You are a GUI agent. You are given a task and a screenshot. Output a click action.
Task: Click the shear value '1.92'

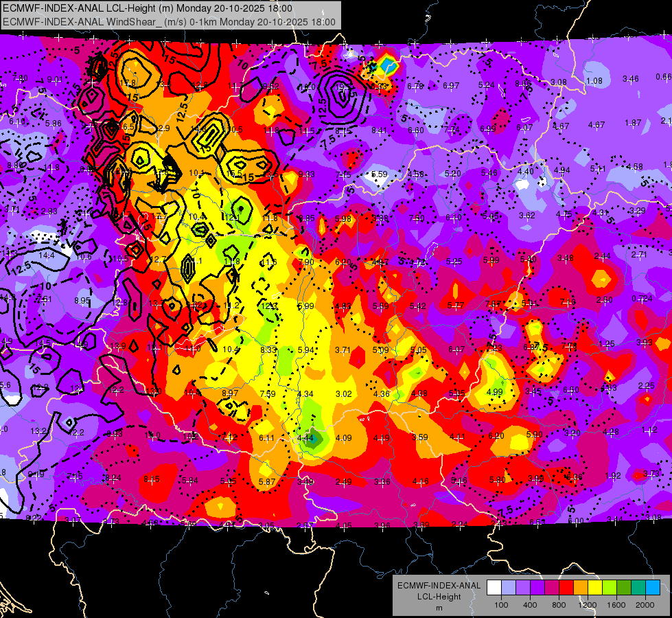tap(613, 476)
